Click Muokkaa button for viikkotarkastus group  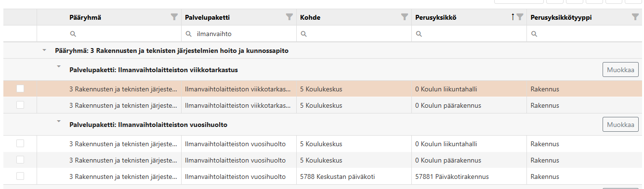point(620,69)
